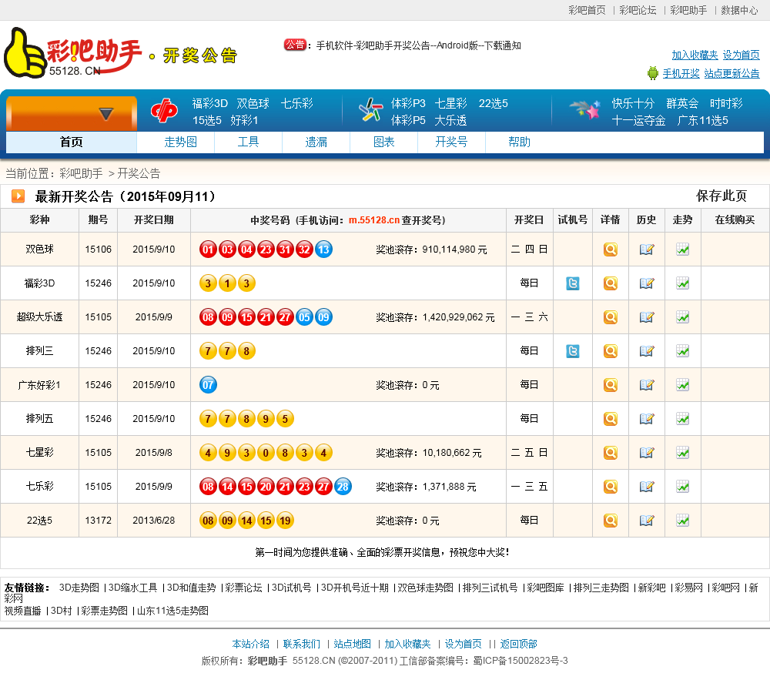Click the 保存此页 button
The image size is (770, 700).
(x=721, y=196)
